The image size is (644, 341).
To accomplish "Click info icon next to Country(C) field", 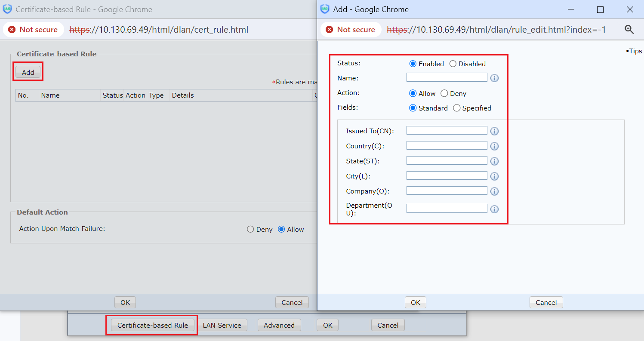I will [494, 146].
